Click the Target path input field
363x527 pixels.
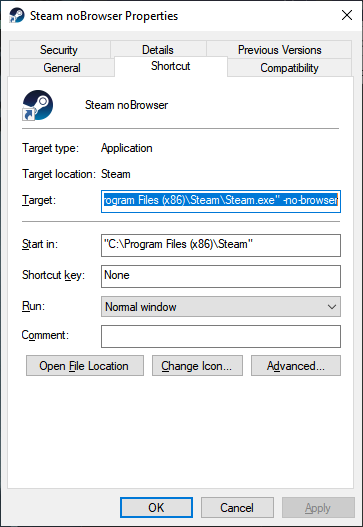[x=221, y=201]
